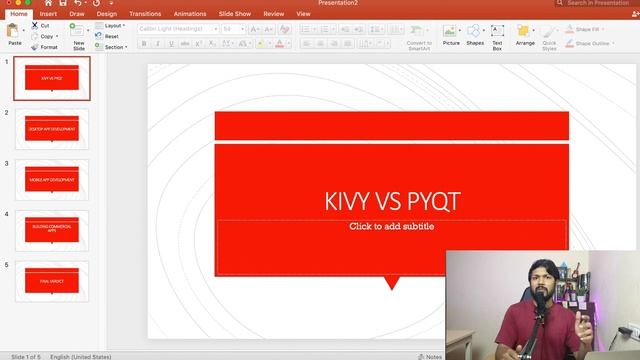
Task: Open the Paste options dropdown arrow
Action: click(x=23, y=30)
